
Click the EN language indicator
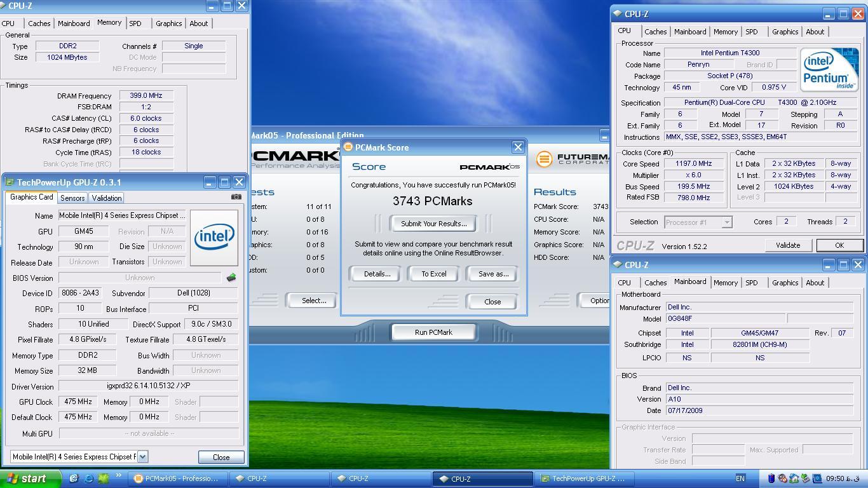[740, 478]
